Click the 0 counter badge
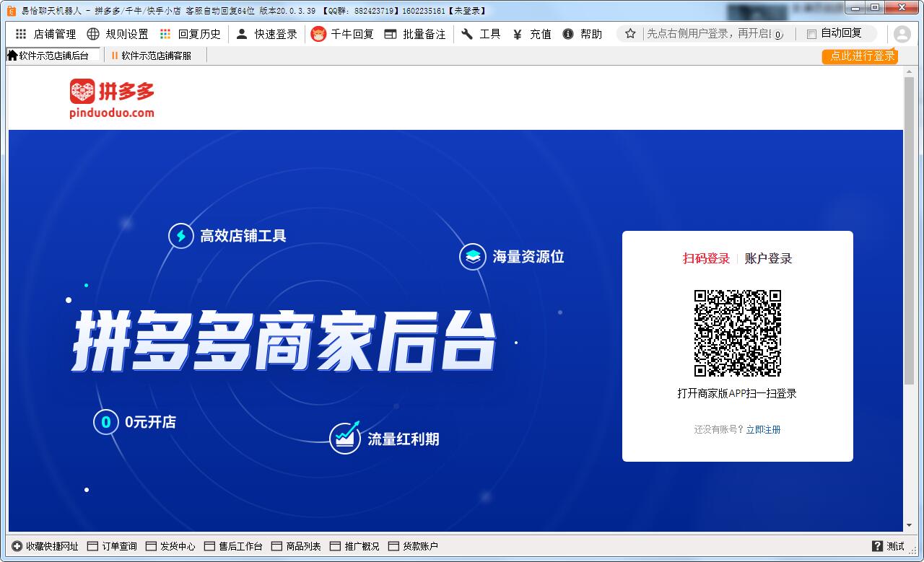 tap(778, 35)
